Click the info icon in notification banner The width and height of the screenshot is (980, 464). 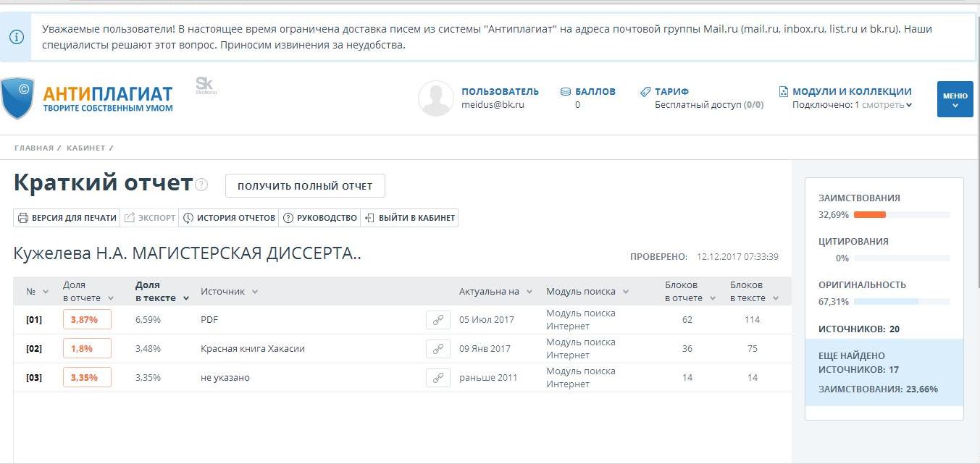16,37
